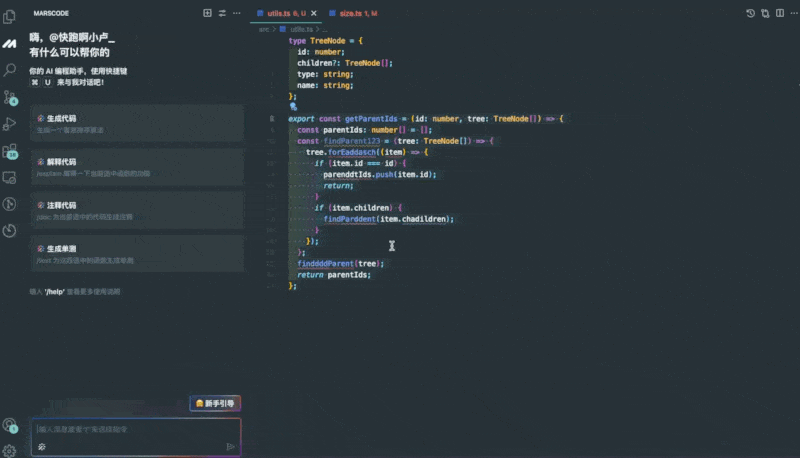Open the Explorer view in activity bar

9,17
